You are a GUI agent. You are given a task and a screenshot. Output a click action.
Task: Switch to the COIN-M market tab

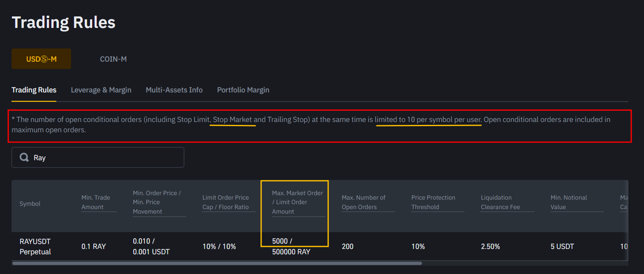(x=113, y=59)
